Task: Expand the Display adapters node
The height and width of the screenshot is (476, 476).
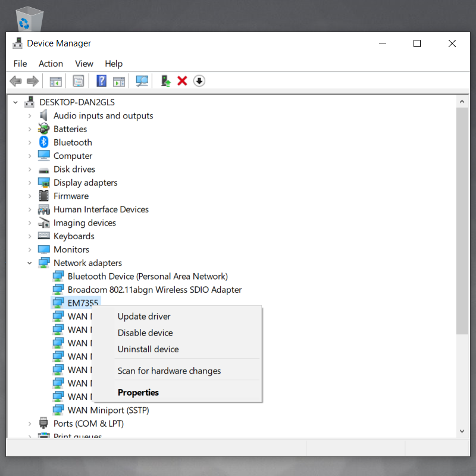Action: tap(30, 183)
